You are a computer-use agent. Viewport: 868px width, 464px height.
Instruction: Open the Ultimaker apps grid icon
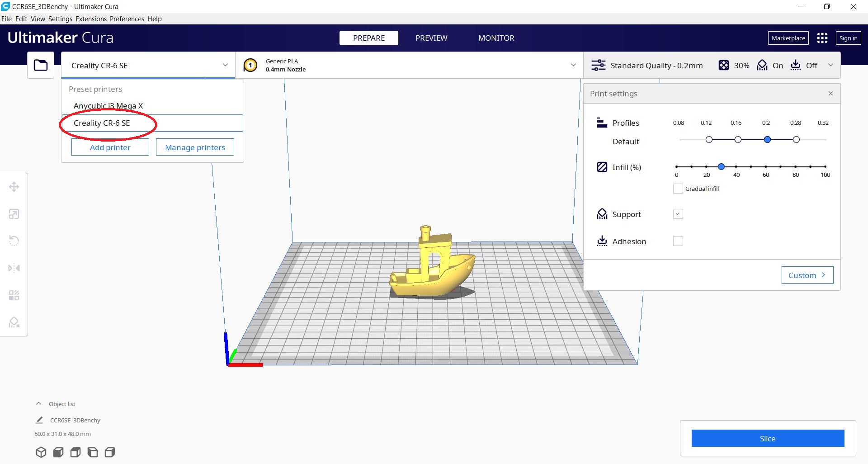(822, 38)
